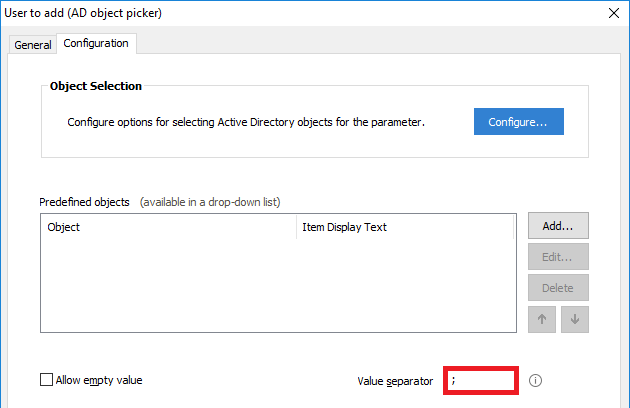Enable the Allow empty value checkbox
The height and width of the screenshot is (408, 630).
point(46,380)
